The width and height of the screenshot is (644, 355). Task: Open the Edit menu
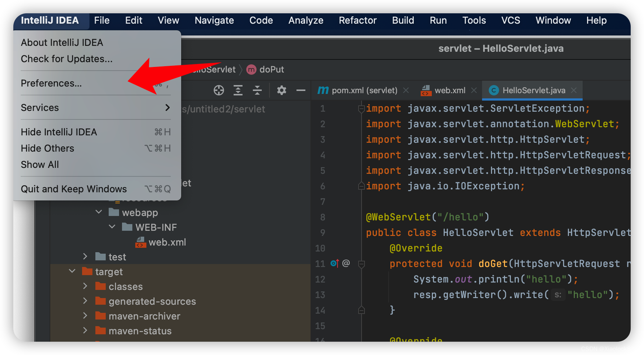point(133,20)
